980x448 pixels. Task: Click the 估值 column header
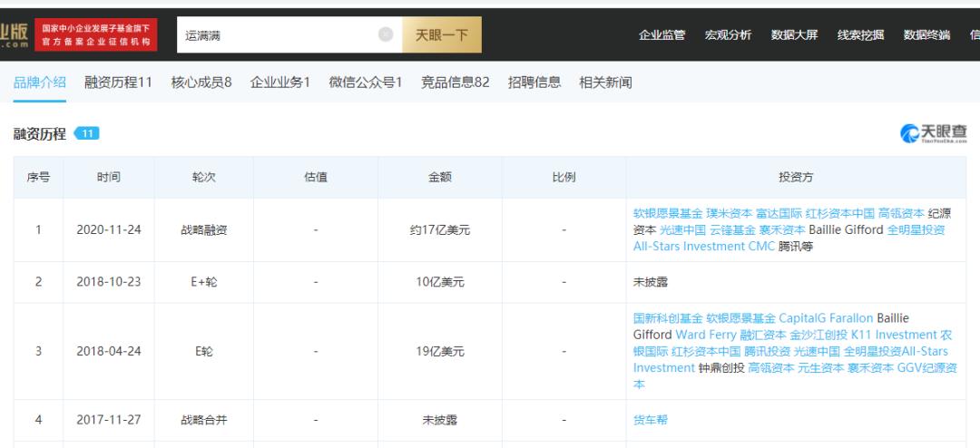(316, 178)
